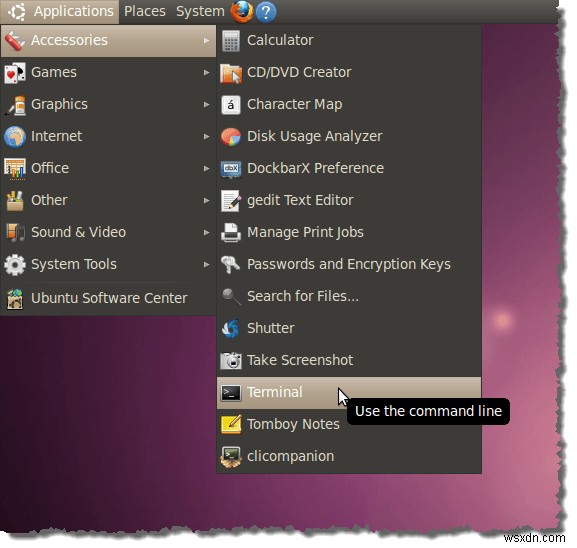Click the Graphics category icon
577x548 pixels.
tap(15, 105)
